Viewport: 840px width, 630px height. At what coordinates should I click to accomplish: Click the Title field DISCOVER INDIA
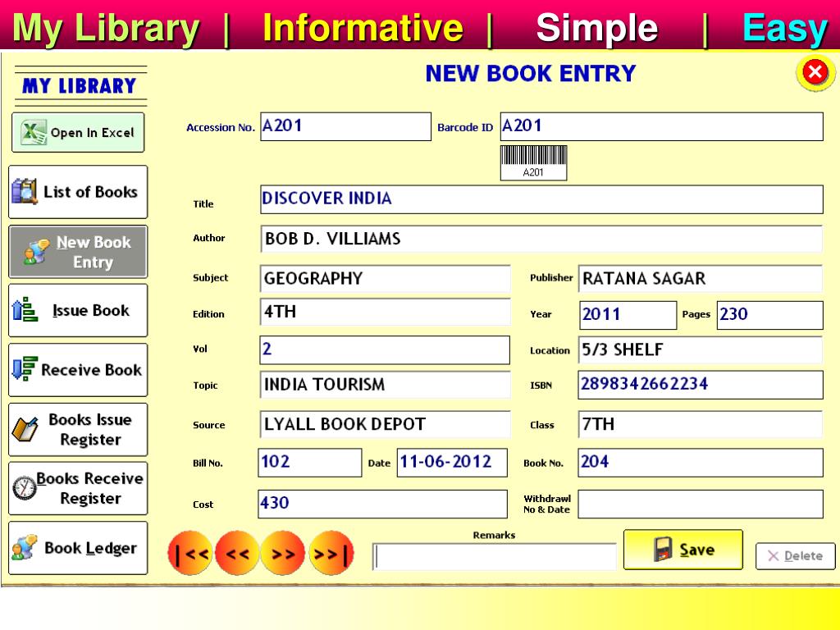pos(541,199)
